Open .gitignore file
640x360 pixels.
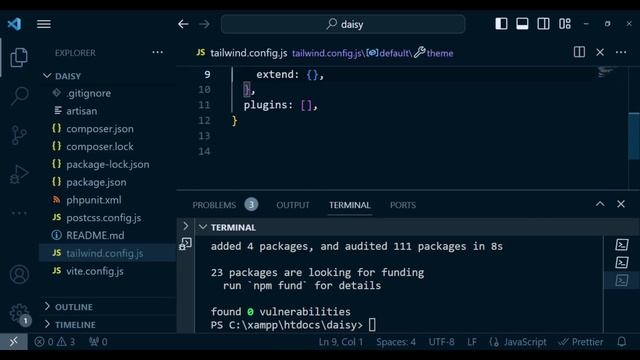point(108,93)
